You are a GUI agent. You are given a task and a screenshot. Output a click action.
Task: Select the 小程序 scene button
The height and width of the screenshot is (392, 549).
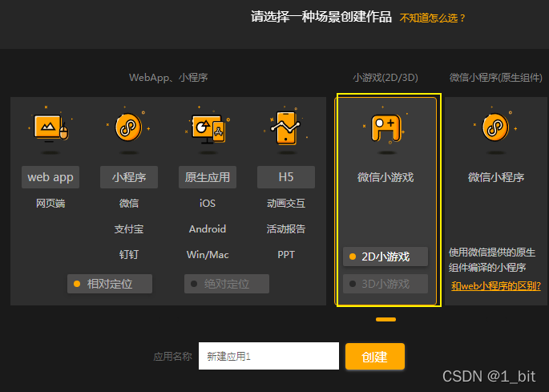tap(129, 177)
